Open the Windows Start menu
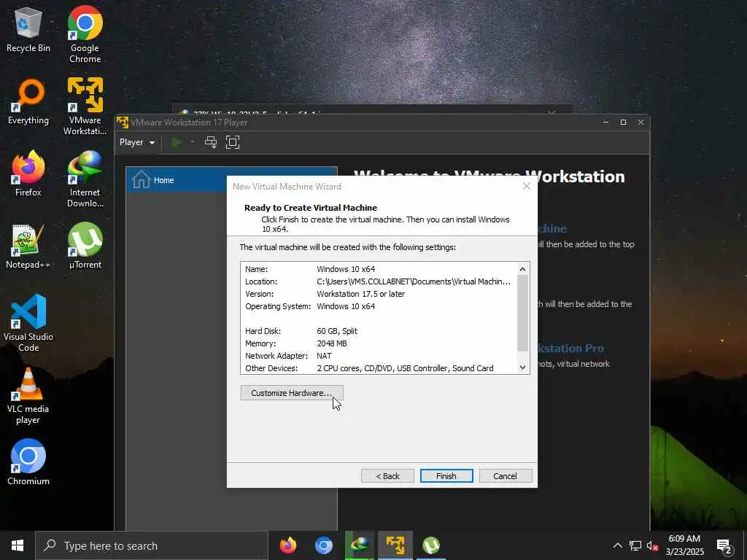Viewport: 747px width, 560px height. click(x=18, y=545)
